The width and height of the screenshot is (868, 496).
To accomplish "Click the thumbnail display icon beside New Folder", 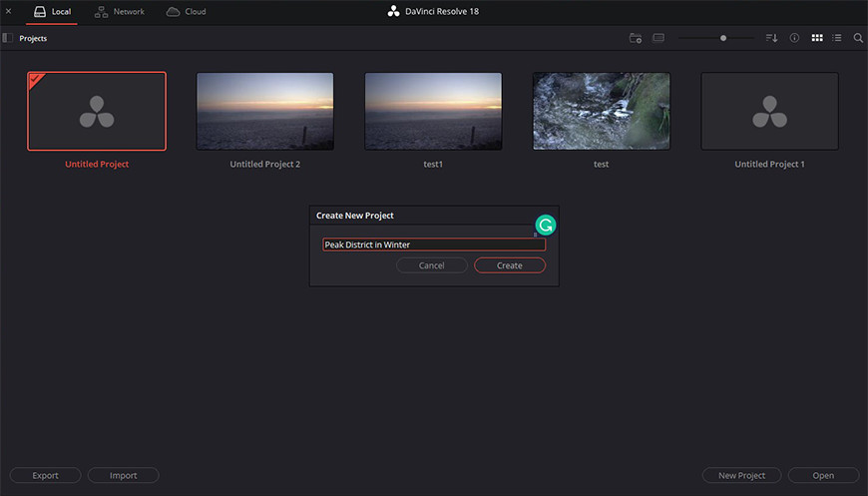I will tap(658, 38).
